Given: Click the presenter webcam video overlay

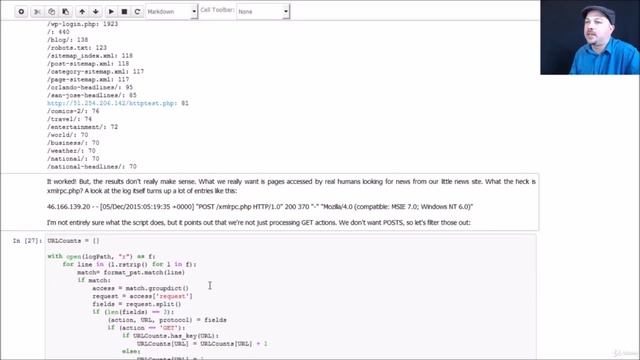Looking at the screenshot, I should [590, 37].
